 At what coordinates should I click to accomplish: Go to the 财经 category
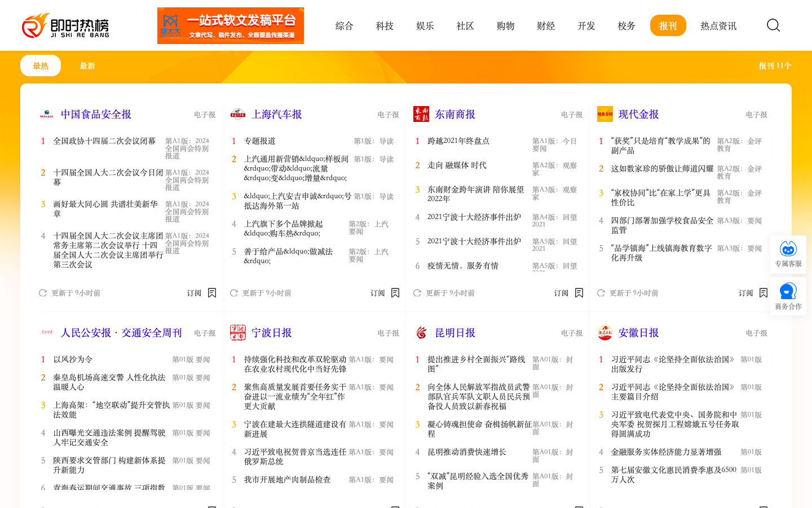[x=546, y=25]
